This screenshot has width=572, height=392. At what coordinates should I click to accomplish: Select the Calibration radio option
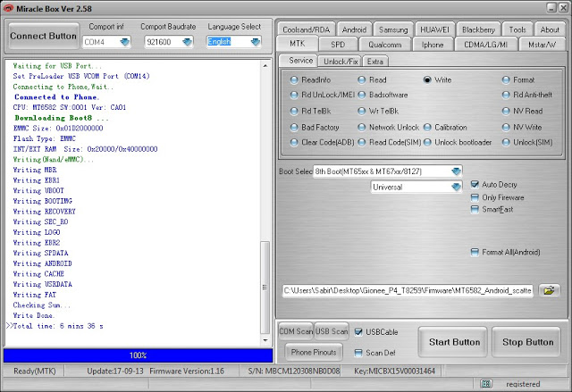pos(445,127)
